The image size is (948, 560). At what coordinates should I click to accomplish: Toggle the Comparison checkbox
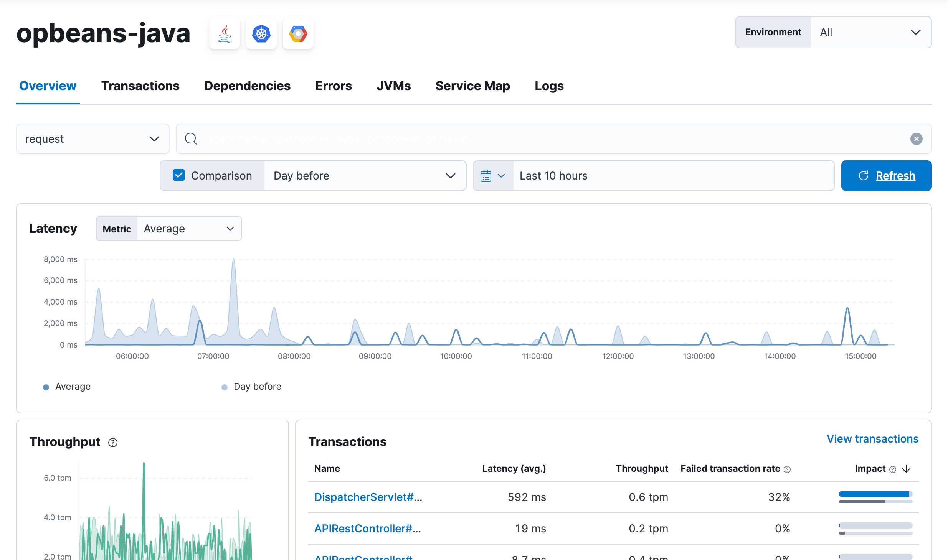[179, 175]
